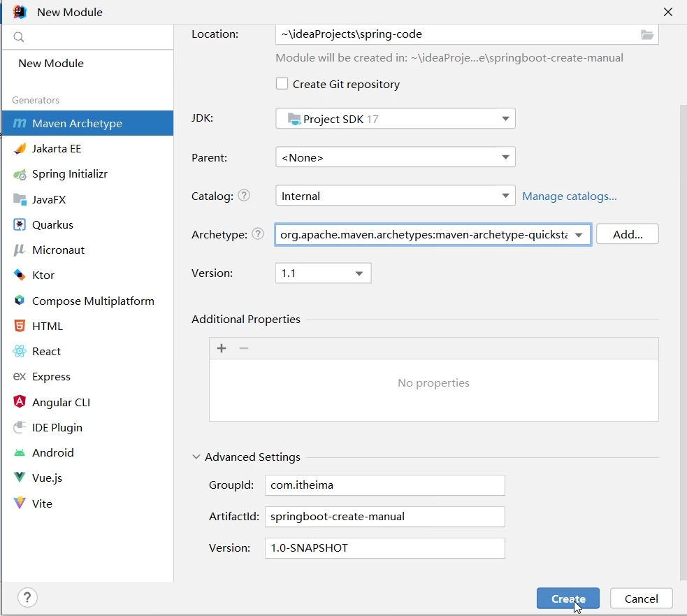Select the Vue.js generator label
This screenshot has width=687, height=616.
point(47,478)
